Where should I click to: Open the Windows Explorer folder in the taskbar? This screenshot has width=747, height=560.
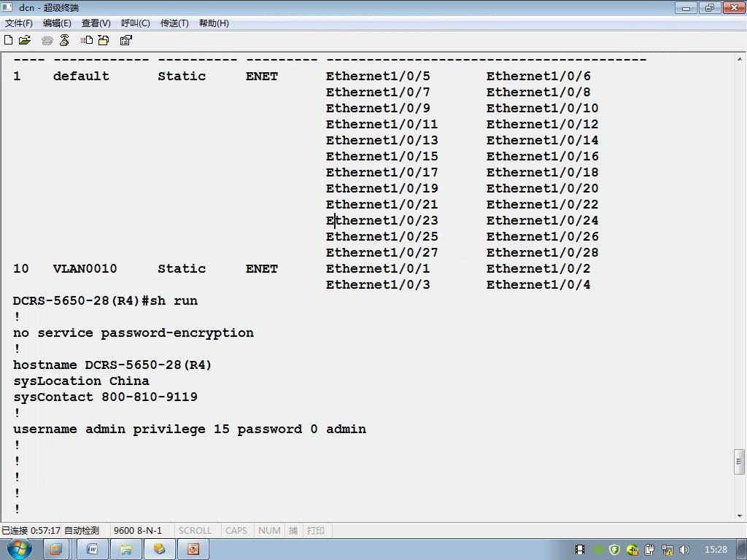pyautogui.click(x=125, y=550)
